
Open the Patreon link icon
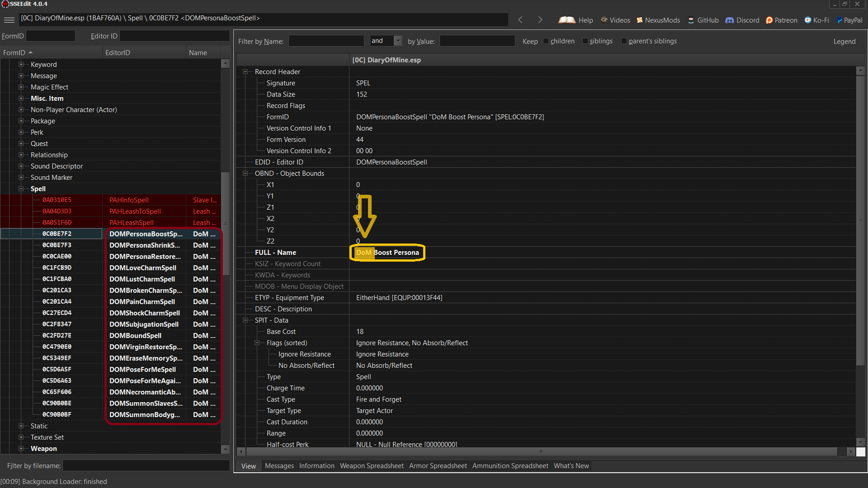point(769,20)
